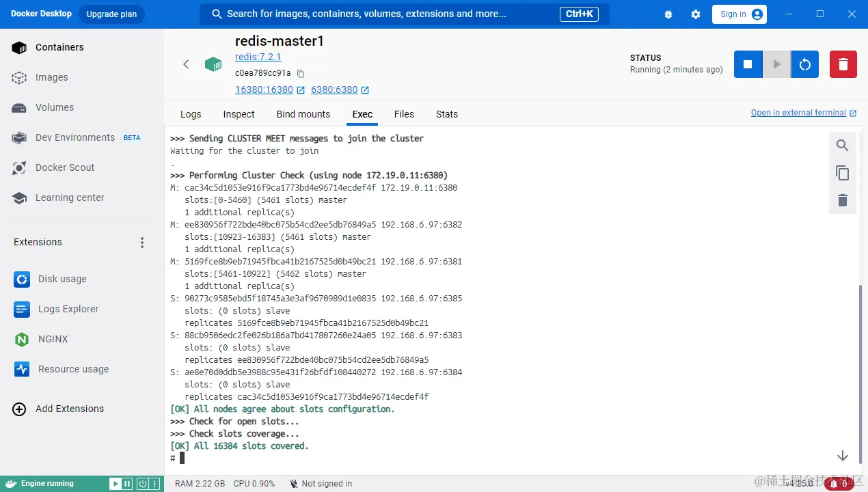Image resolution: width=868 pixels, height=492 pixels.
Task: Restart the redis-master1 container
Action: 805,64
